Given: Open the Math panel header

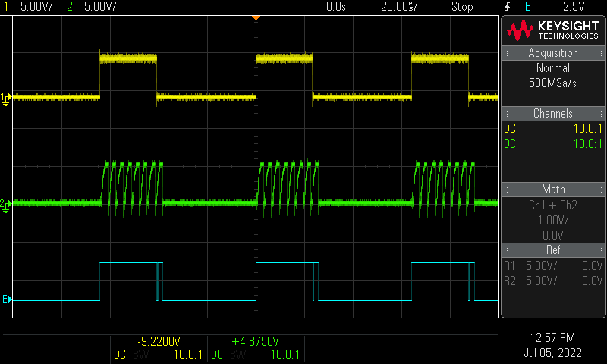Looking at the screenshot, I should click(x=553, y=189).
